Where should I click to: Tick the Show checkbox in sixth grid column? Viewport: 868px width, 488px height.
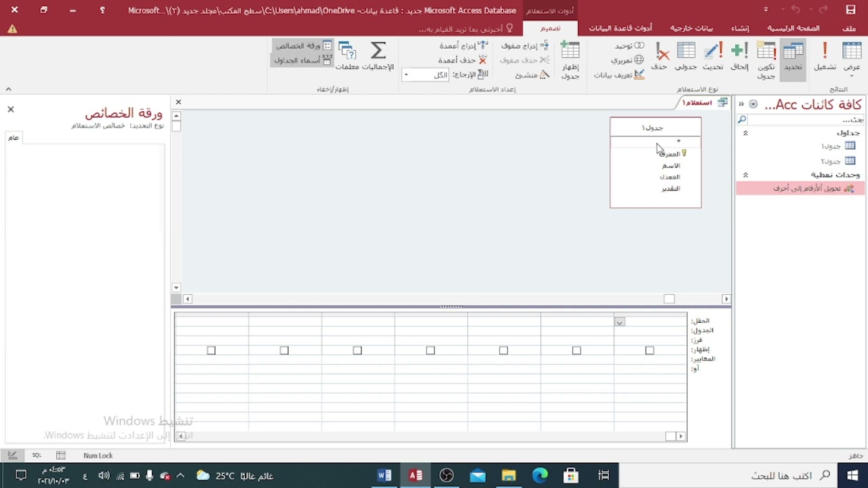coord(284,350)
